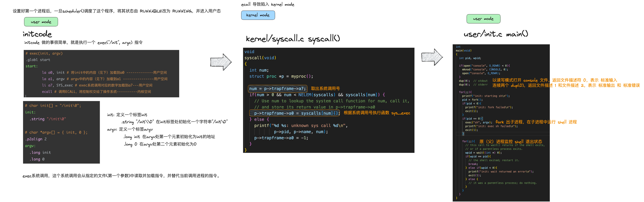This screenshot has height=202, width=644.
Task: Click the 'int pid, wpid;' declaration in main()
Action: click(x=470, y=58)
